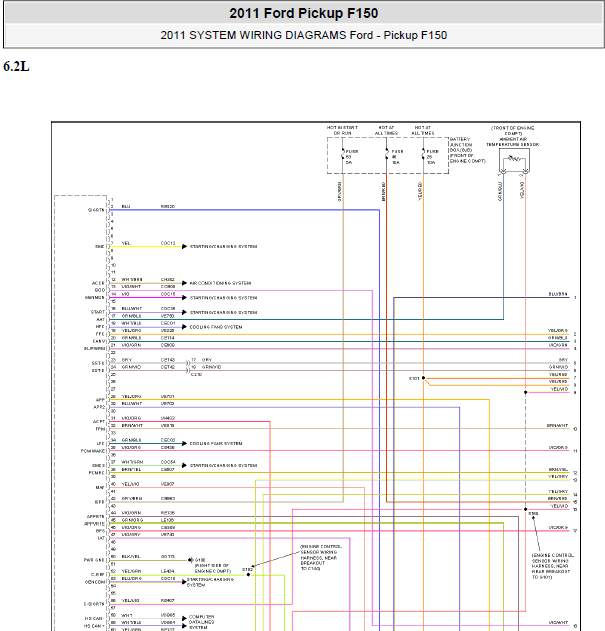This screenshot has width=605, height=631.
Task: Click the "YEL/GRN" wire label at pin 52
Action: (x=131, y=571)
